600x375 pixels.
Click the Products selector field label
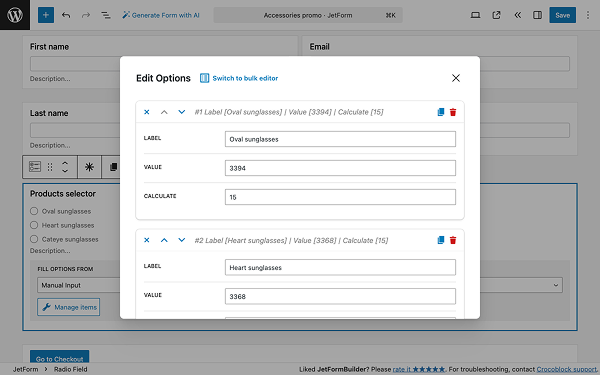tap(63, 194)
